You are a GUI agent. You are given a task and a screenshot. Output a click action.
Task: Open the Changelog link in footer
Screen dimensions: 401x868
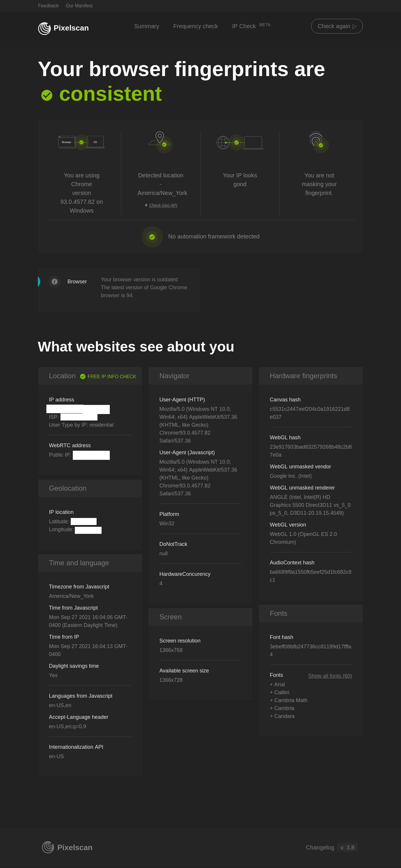click(320, 847)
